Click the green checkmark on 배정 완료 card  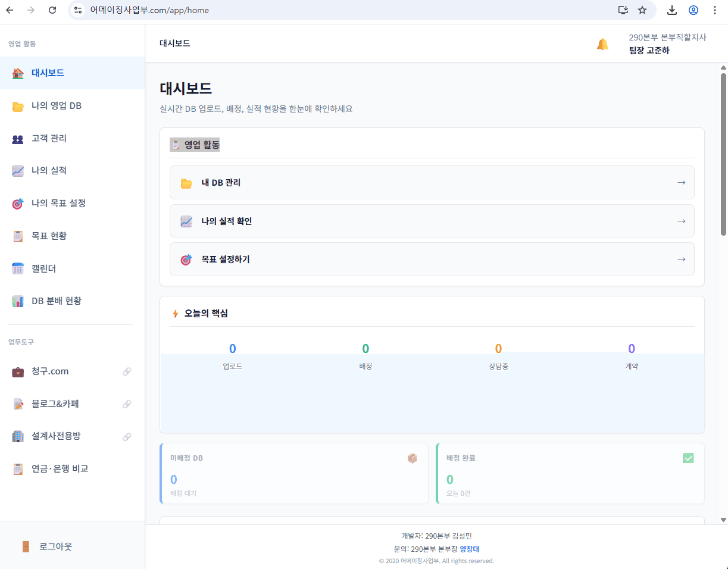[689, 458]
